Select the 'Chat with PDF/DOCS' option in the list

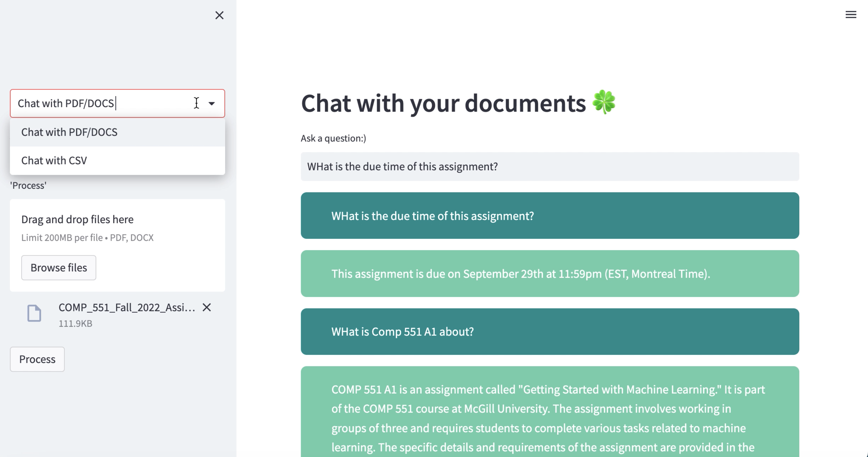click(x=69, y=132)
